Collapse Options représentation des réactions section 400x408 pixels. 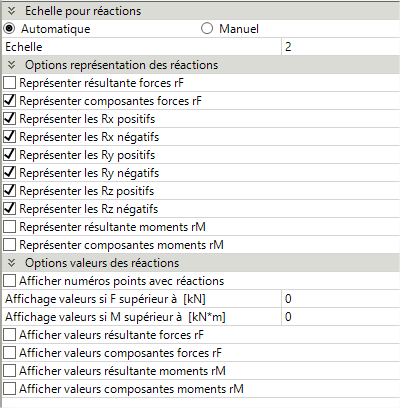tap(11, 65)
